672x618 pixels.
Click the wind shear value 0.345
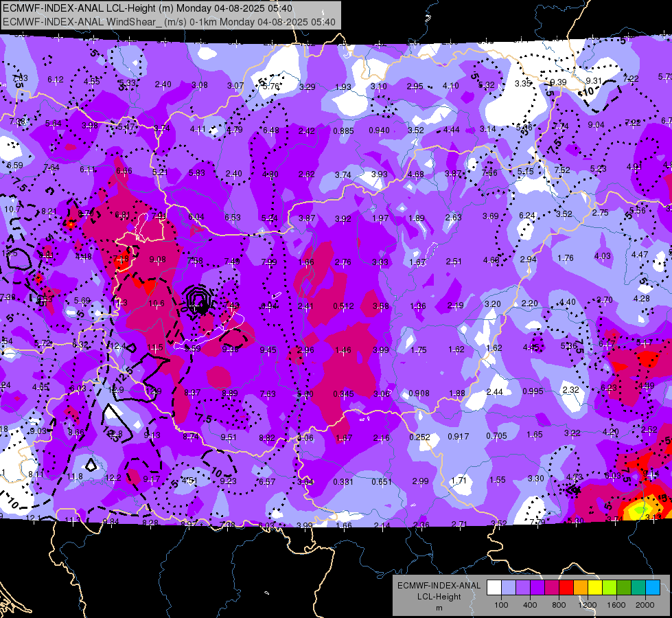pos(343,393)
